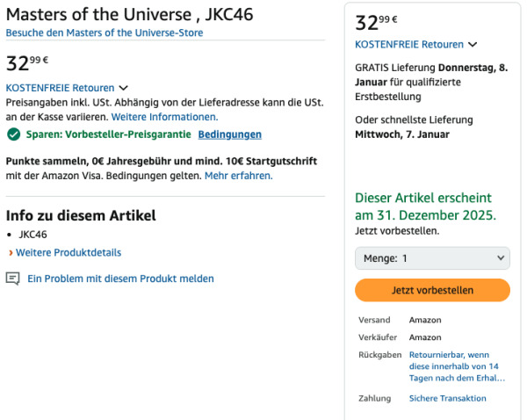
Task: Click Sichere Transaktion payment link
Action: click(447, 398)
